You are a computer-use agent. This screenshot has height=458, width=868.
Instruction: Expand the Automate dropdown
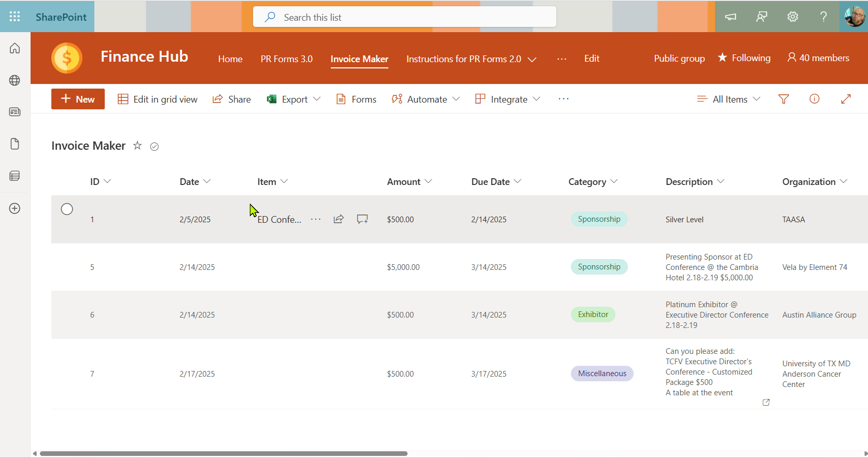click(456, 99)
